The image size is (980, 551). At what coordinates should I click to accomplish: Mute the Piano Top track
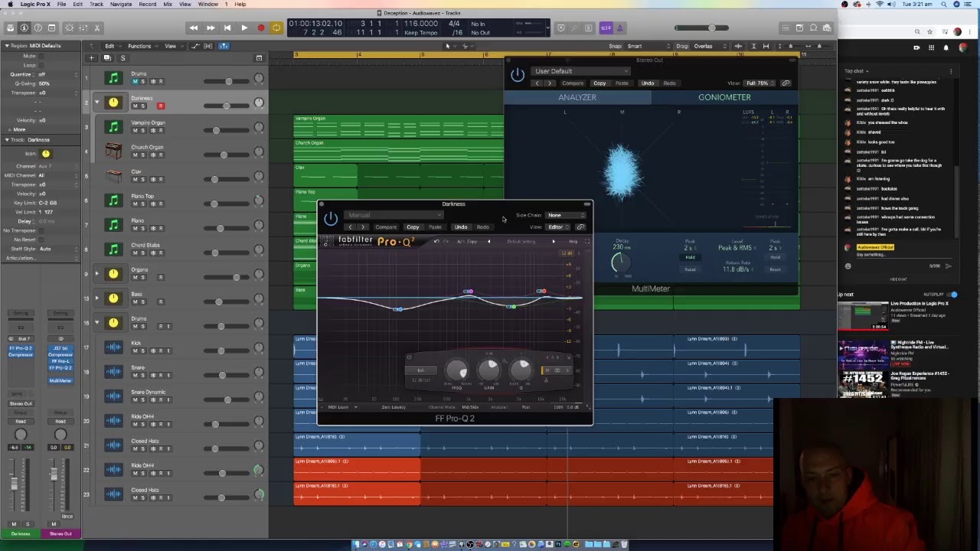click(x=135, y=204)
